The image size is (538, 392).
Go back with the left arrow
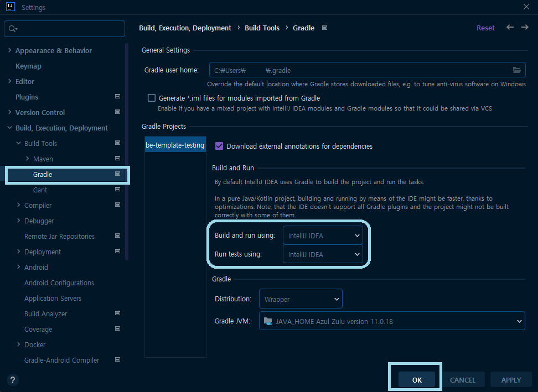pos(510,27)
